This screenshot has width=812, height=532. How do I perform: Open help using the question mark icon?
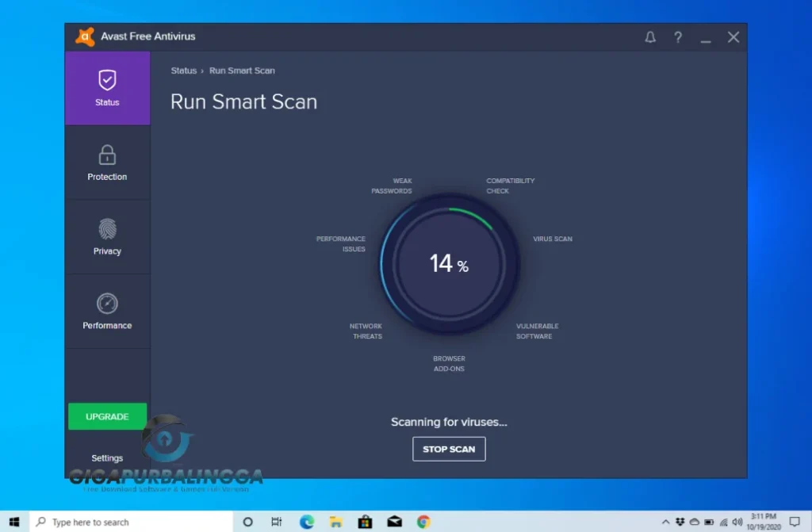point(678,36)
